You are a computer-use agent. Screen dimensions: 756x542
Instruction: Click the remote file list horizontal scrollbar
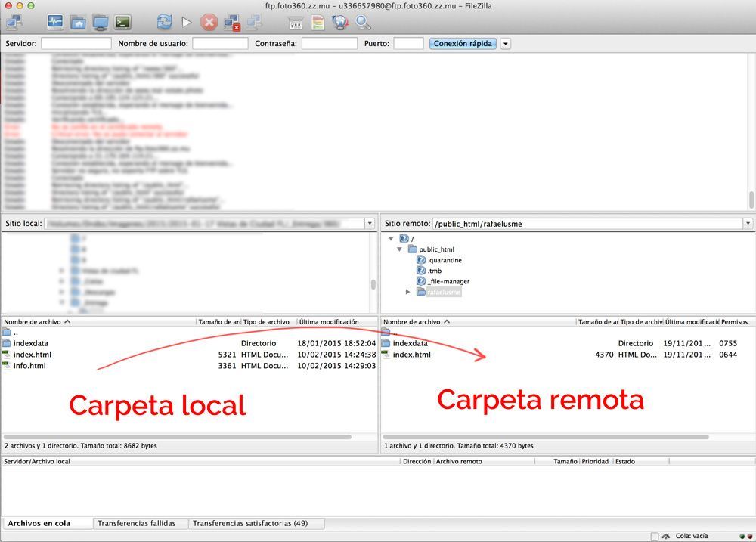[x=546, y=437]
